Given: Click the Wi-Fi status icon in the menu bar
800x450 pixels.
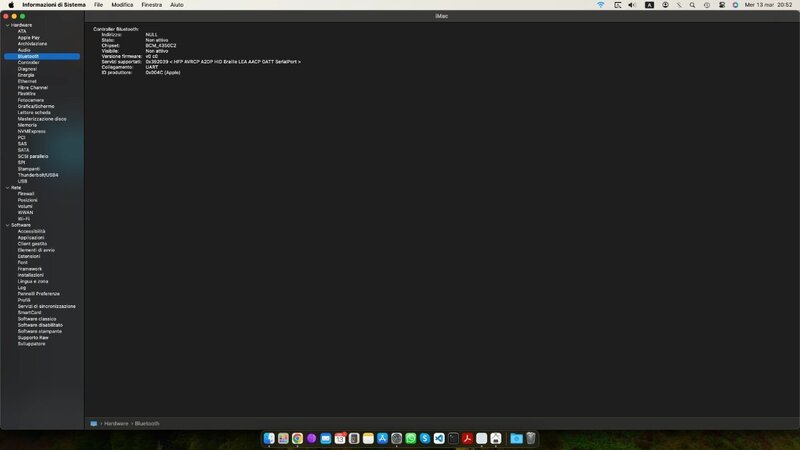Looking at the screenshot, I should tap(601, 5).
